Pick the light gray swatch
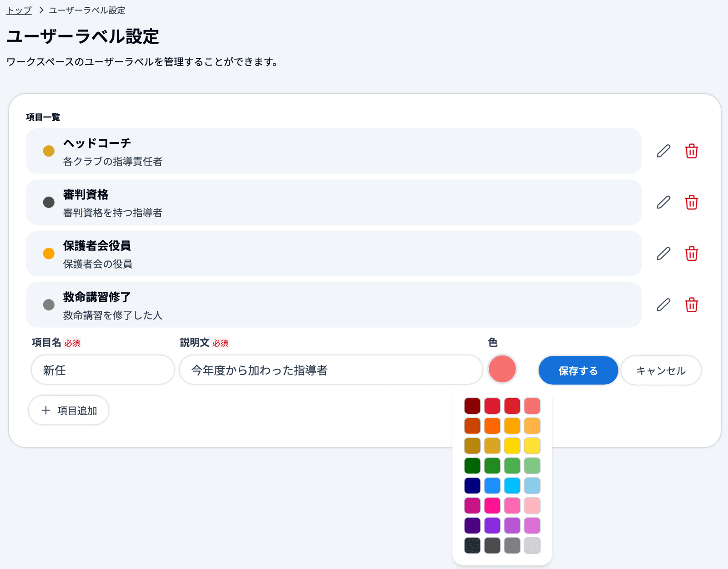Image resolution: width=728 pixels, height=569 pixels. (532, 545)
